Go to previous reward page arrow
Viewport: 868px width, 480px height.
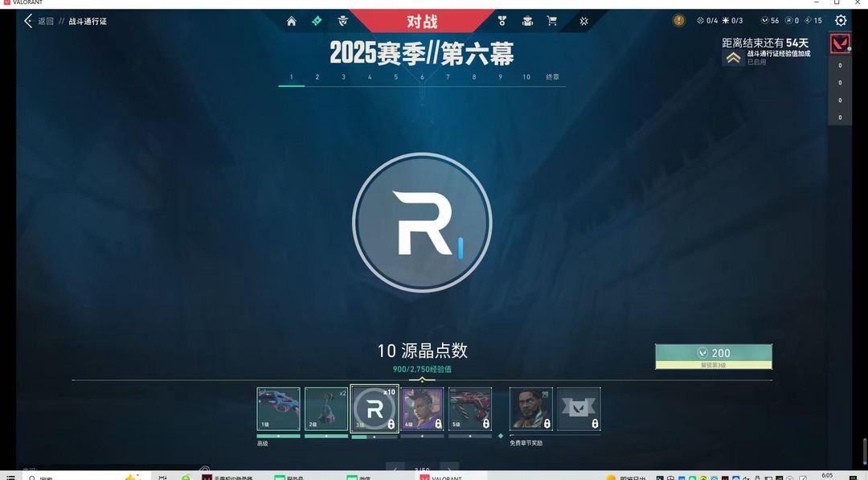tap(395, 469)
